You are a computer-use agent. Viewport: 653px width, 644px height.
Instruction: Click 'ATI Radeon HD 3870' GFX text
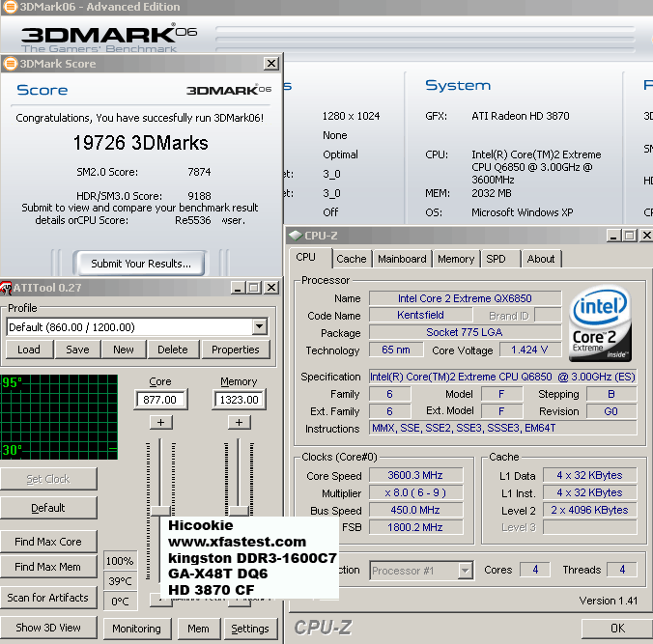pos(520,116)
